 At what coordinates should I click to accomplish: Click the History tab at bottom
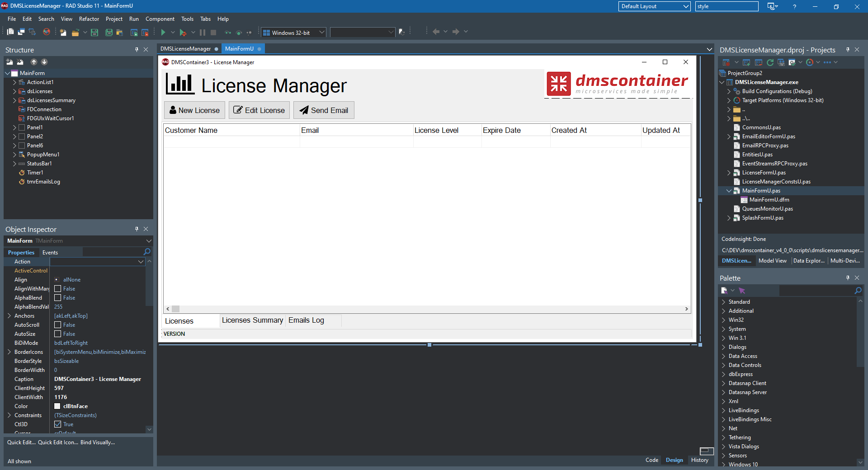pos(699,460)
